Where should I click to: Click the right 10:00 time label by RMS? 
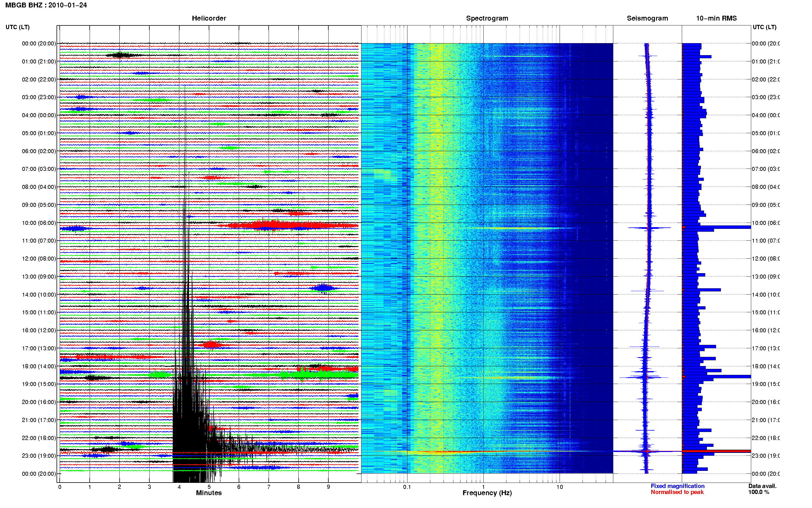[766, 223]
